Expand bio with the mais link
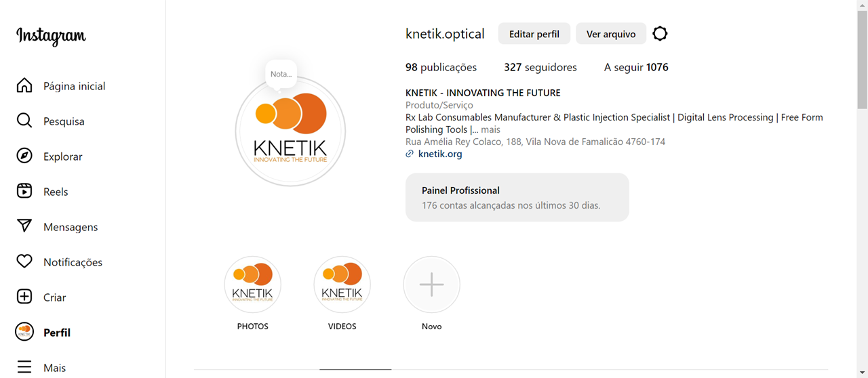 (490, 129)
